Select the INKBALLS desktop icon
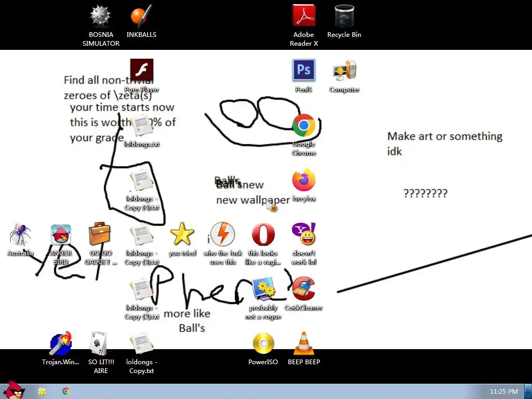532x399 pixels. coord(141,21)
